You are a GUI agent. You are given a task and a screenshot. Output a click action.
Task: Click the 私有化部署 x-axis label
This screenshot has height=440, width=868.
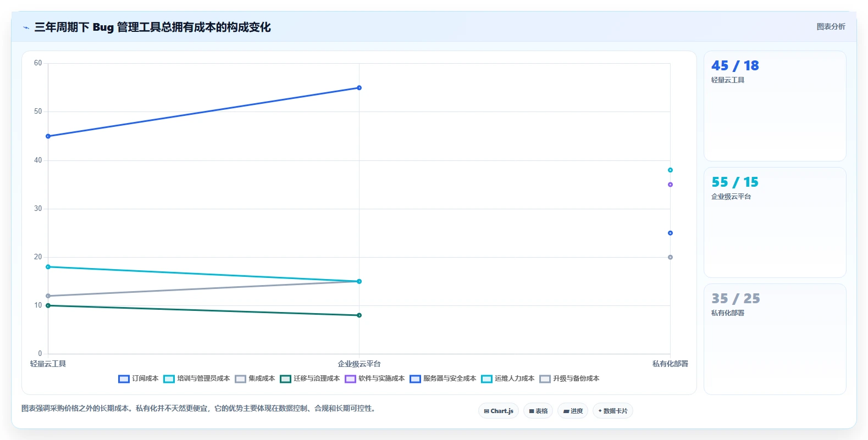pyautogui.click(x=670, y=364)
